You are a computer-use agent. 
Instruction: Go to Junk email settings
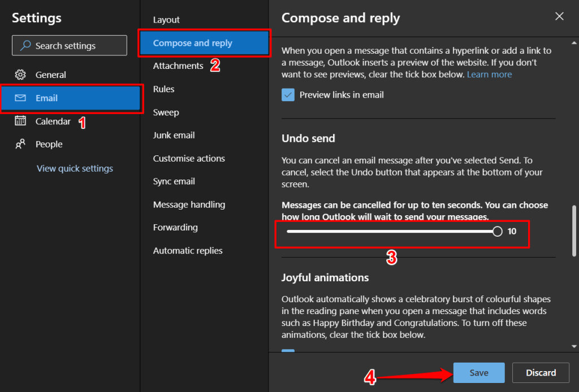(174, 136)
